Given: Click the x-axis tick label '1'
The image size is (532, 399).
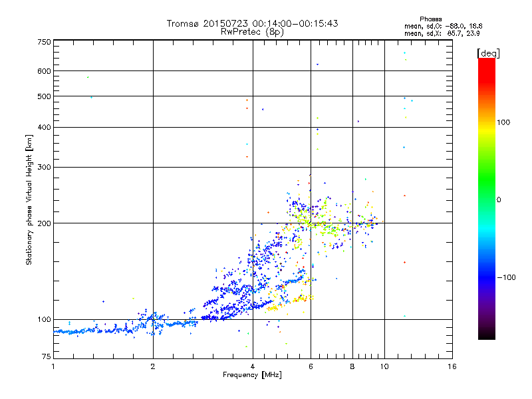Looking at the screenshot, I should pos(53,366).
